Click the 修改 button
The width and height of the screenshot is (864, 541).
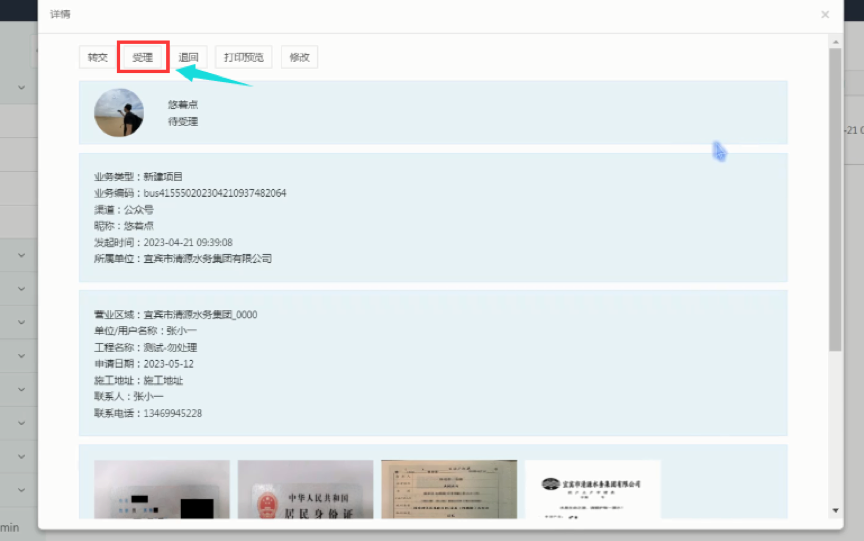299,58
